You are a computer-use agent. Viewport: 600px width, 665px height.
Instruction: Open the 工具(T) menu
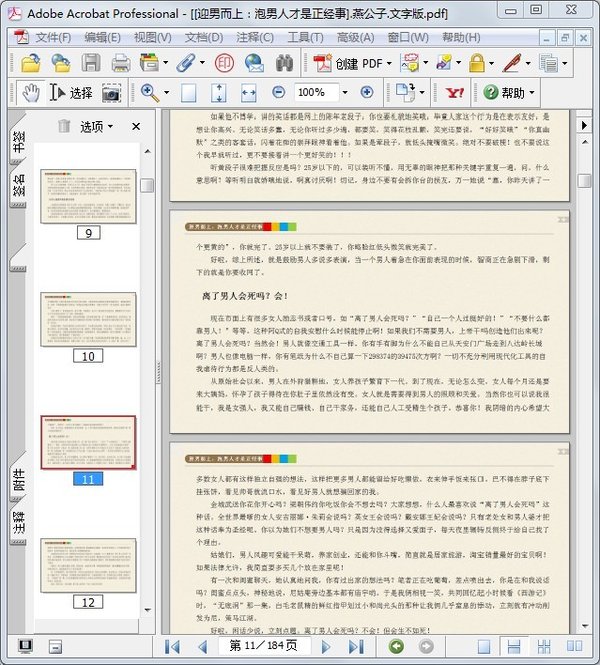pos(305,38)
